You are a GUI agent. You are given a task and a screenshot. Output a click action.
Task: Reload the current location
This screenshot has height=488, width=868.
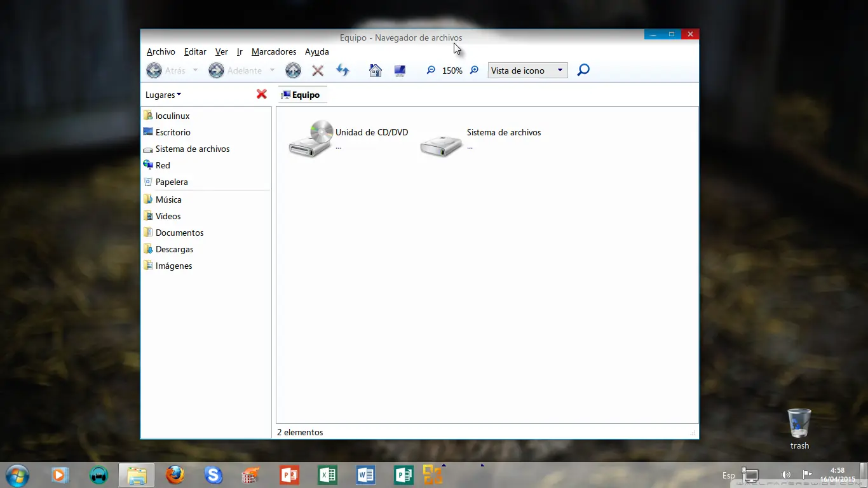[x=342, y=70]
